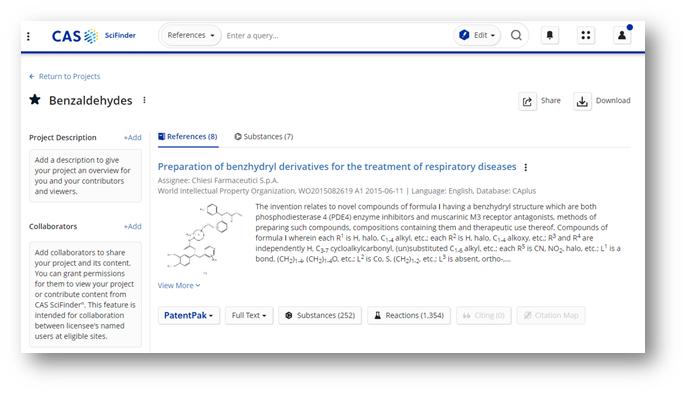The image size is (687, 395).
Task: Click Return to Projects link
Action: pyautogui.click(x=65, y=76)
